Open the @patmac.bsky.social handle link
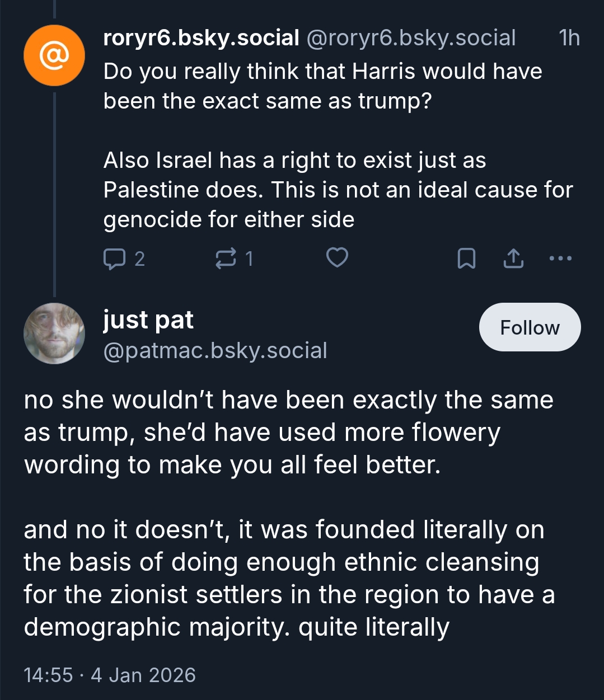 [215, 351]
